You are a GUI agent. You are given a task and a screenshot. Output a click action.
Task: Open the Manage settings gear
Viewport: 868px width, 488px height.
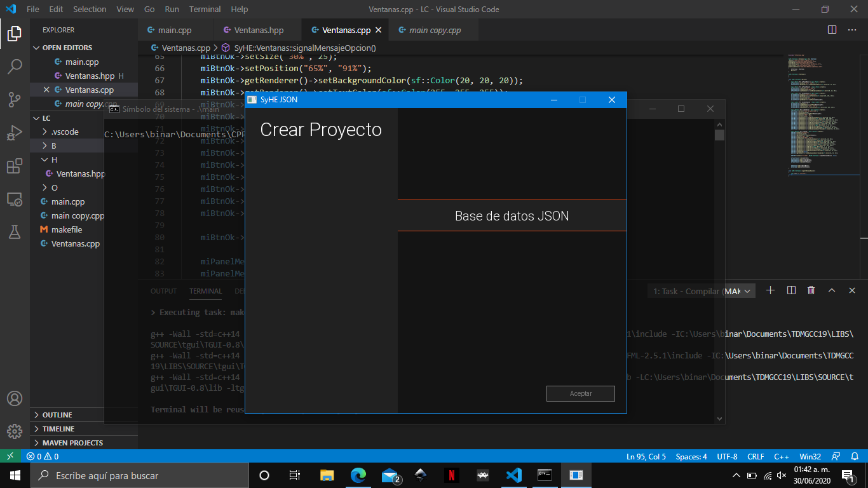pyautogui.click(x=15, y=431)
